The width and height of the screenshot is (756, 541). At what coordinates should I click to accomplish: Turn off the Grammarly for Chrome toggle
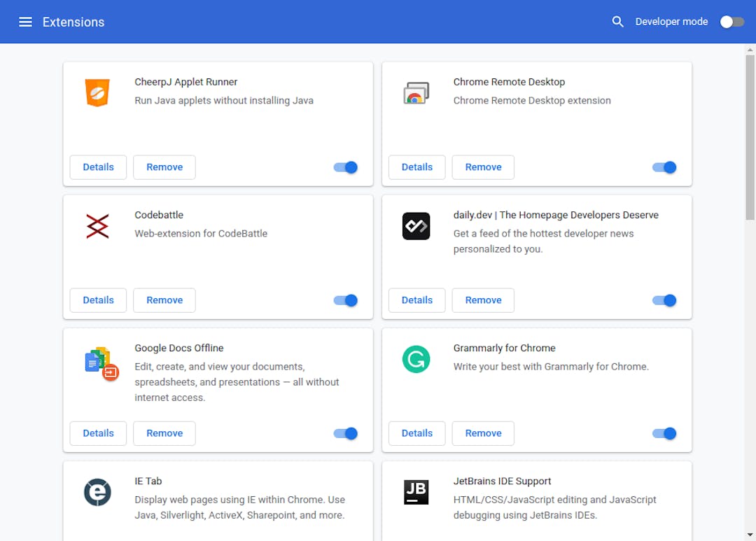[x=664, y=433]
